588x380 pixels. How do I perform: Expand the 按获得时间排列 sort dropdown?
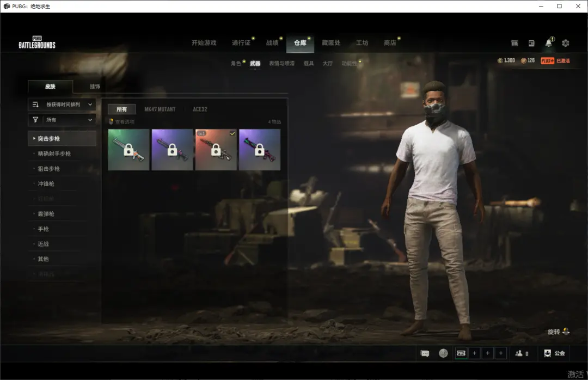pyautogui.click(x=62, y=105)
